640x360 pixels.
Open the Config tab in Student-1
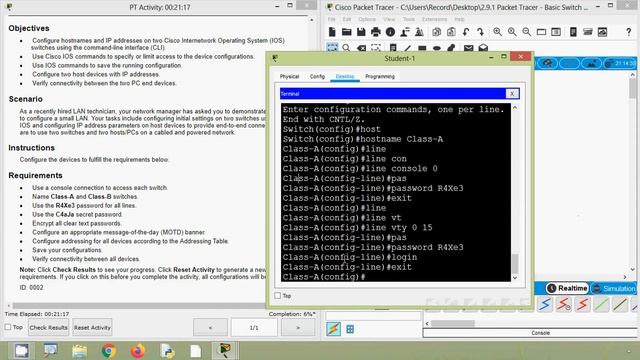point(317,76)
